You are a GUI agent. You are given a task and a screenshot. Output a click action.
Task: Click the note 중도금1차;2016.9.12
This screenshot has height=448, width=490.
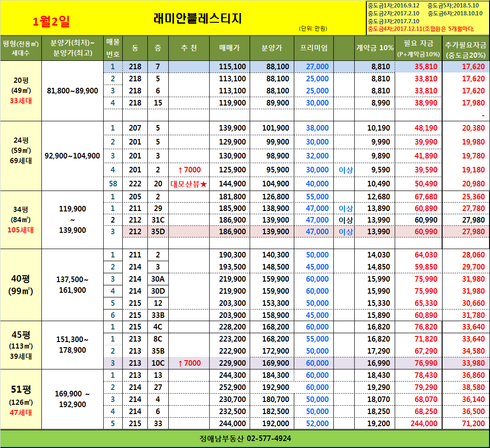coord(393,6)
